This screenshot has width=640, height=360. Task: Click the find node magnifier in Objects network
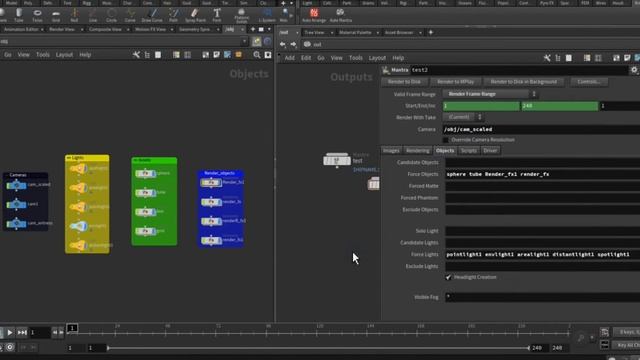[x=257, y=55]
